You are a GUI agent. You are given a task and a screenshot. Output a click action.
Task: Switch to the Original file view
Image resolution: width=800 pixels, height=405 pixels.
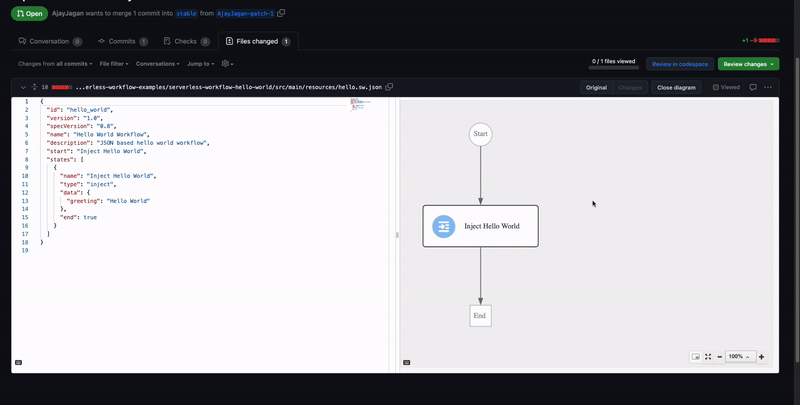[596, 87]
